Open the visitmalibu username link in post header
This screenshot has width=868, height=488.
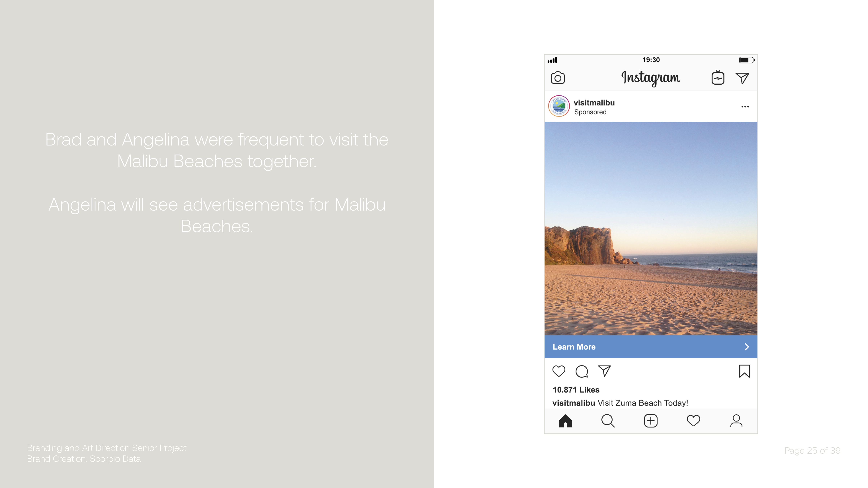594,103
